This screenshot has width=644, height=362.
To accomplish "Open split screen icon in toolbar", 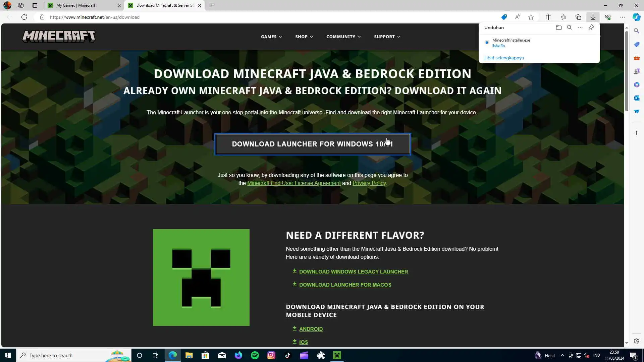I will [x=548, y=17].
